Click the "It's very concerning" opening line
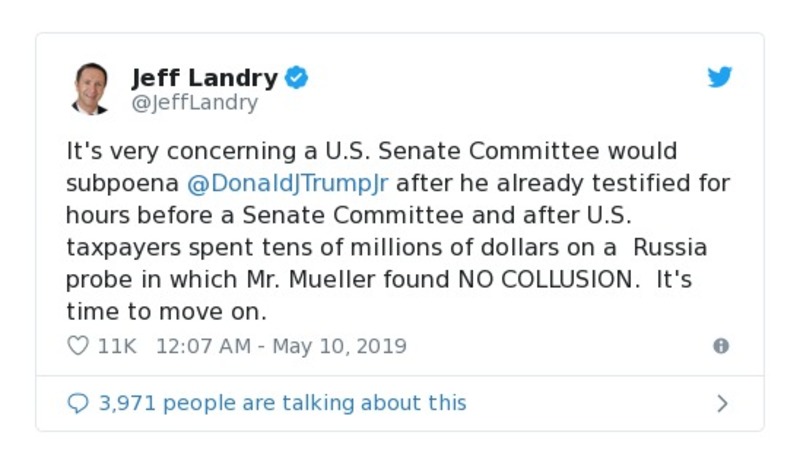800x467 pixels. [x=165, y=151]
